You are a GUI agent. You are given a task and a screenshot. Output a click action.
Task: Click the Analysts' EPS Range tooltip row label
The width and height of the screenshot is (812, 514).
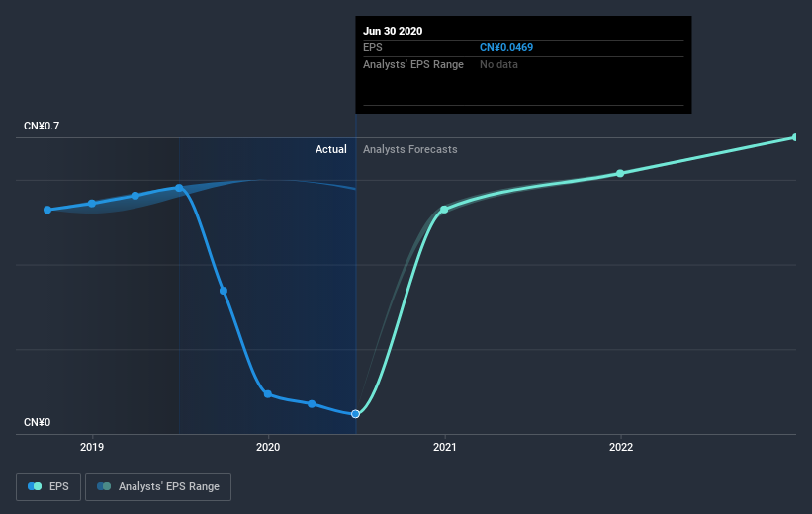point(413,64)
